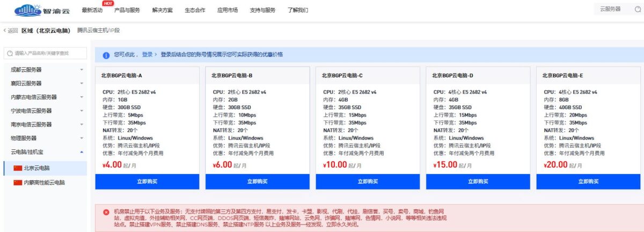This screenshot has width=644, height=232.
Task: Click 腾讯云宿主机/IP段 in the breadcrumb header
Action: 98,31
